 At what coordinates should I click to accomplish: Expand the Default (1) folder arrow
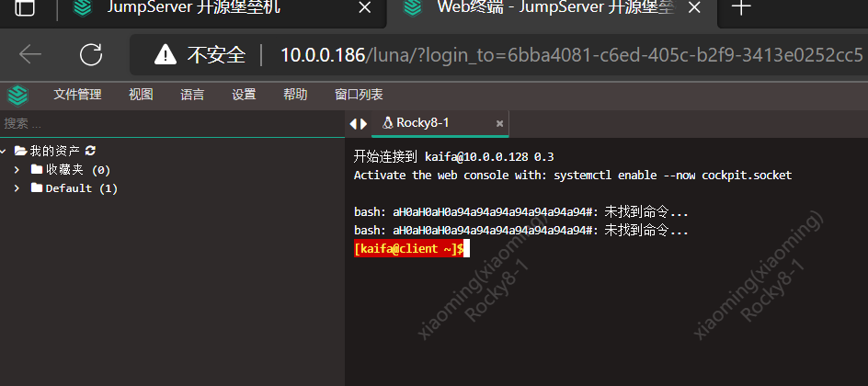pyautogui.click(x=17, y=188)
